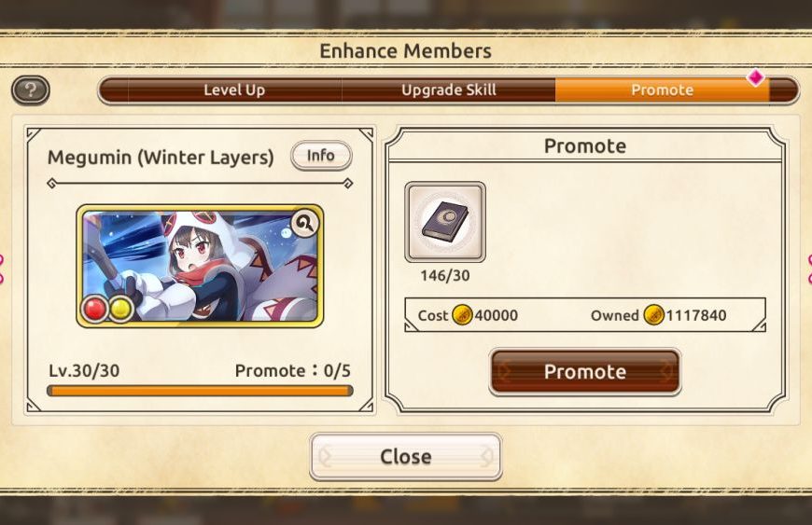Open the help question mark icon
Screen dimensions: 812x525
(x=31, y=90)
